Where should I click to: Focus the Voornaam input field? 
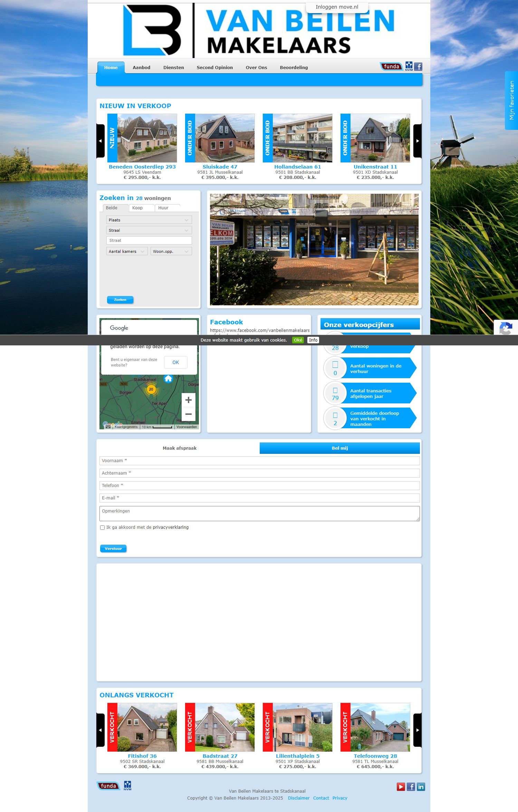[x=260, y=461]
